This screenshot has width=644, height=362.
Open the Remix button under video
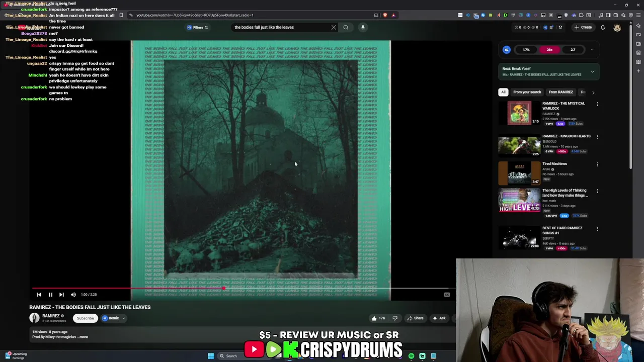point(111,318)
